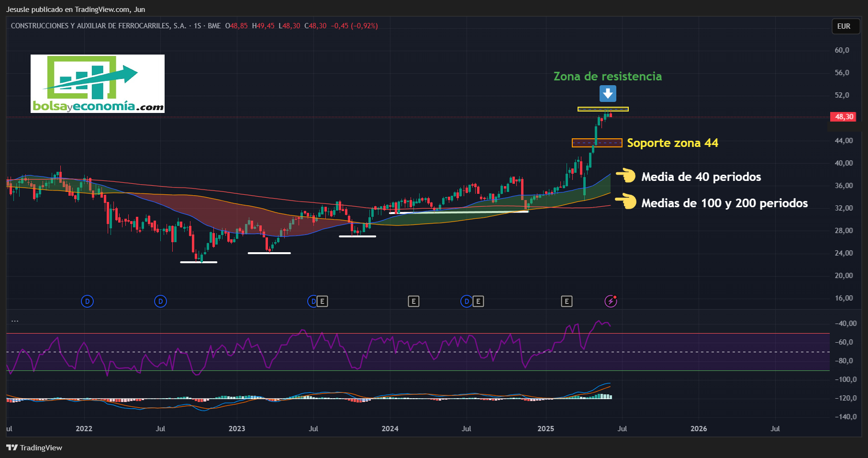The width and height of the screenshot is (868, 458).
Task: Click hand pointer beside Medias de 100 y 200
Action: pos(626,201)
